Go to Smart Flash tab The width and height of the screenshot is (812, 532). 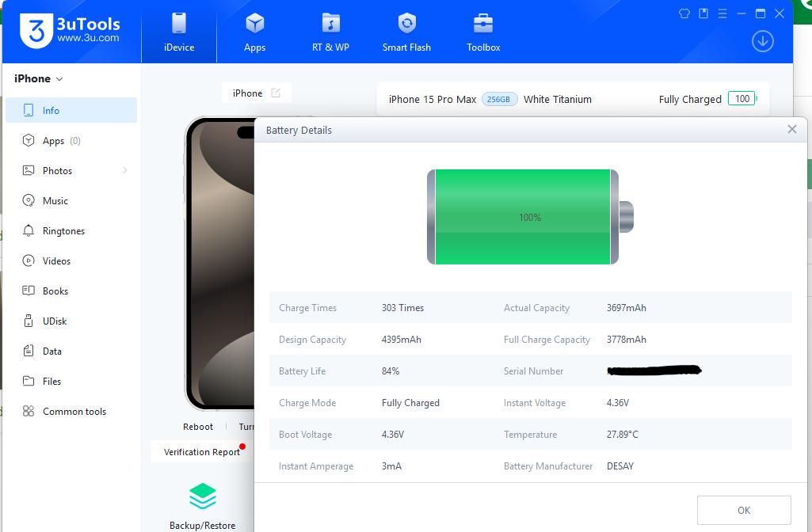406,32
